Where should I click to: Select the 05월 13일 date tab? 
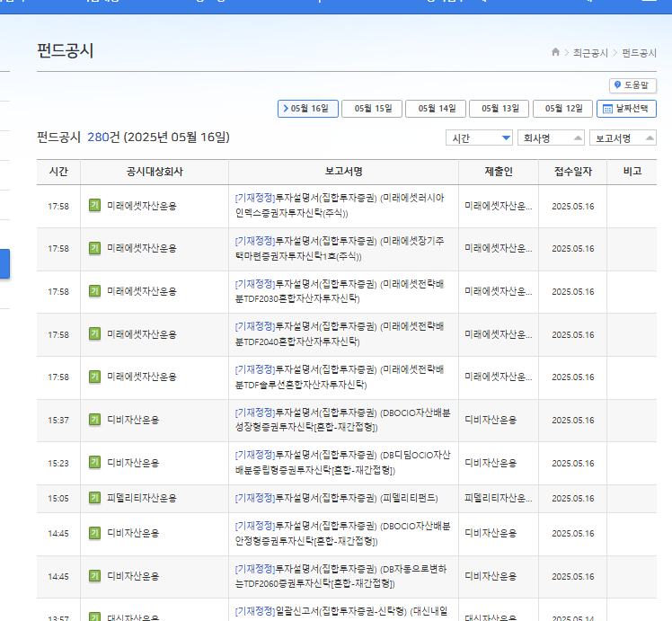click(500, 109)
